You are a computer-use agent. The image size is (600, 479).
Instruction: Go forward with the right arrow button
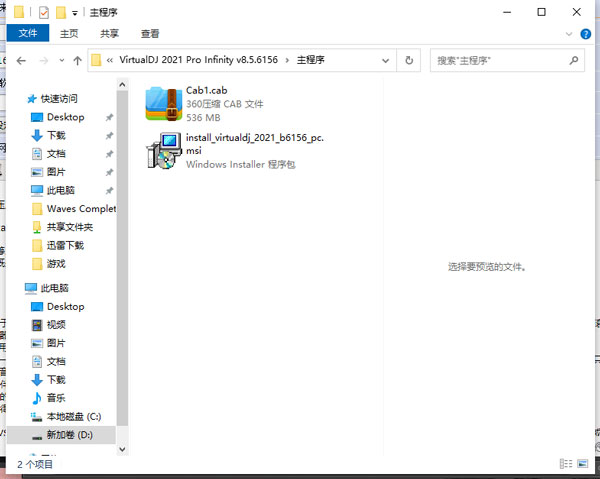(44, 60)
